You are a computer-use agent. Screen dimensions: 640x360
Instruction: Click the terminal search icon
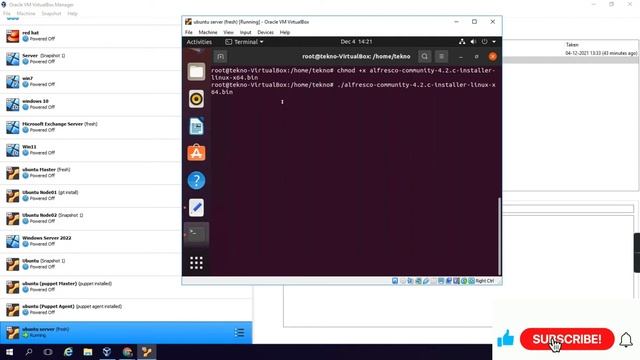pyautogui.click(x=424, y=56)
